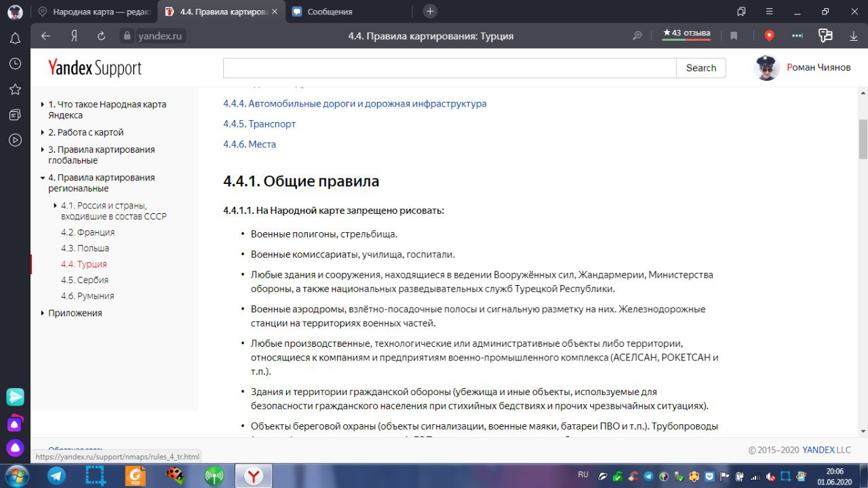Click user name 'Роман Чиянов'
Viewport: 868px width, 488px height.
818,67
